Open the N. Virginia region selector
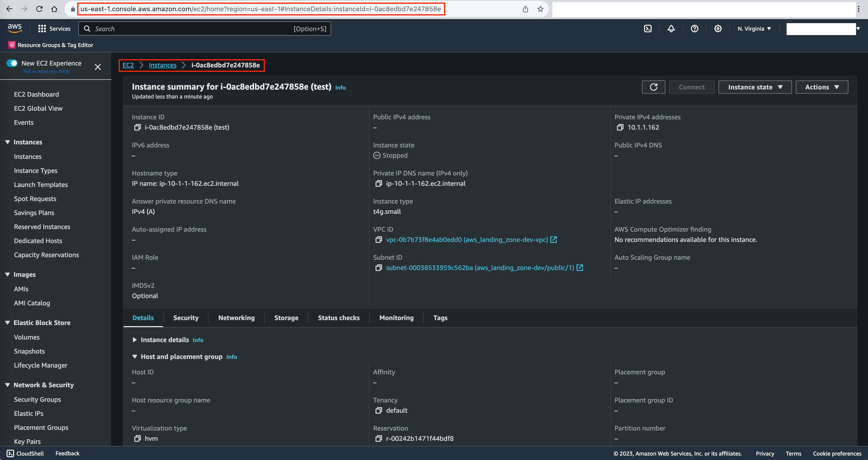The height and width of the screenshot is (460, 868). point(754,29)
